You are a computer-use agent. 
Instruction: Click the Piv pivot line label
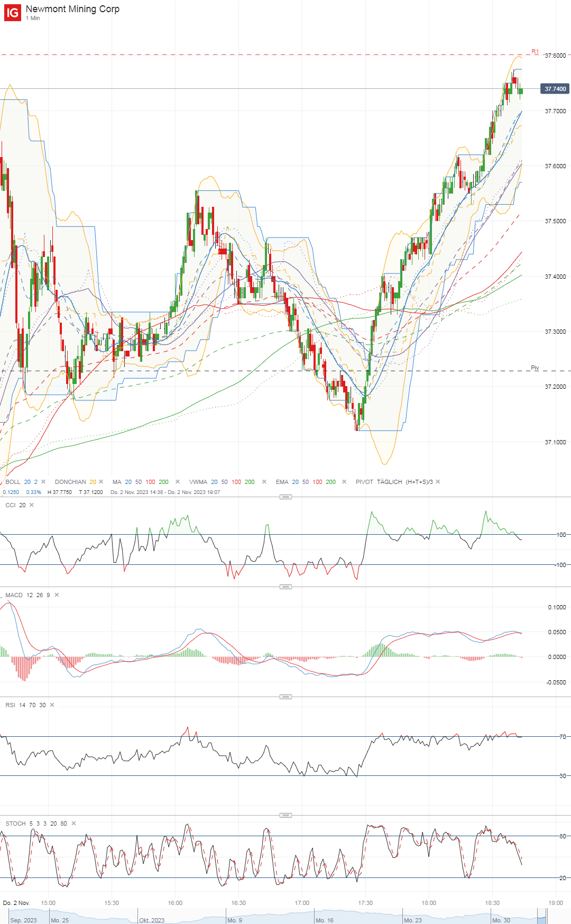(535, 368)
